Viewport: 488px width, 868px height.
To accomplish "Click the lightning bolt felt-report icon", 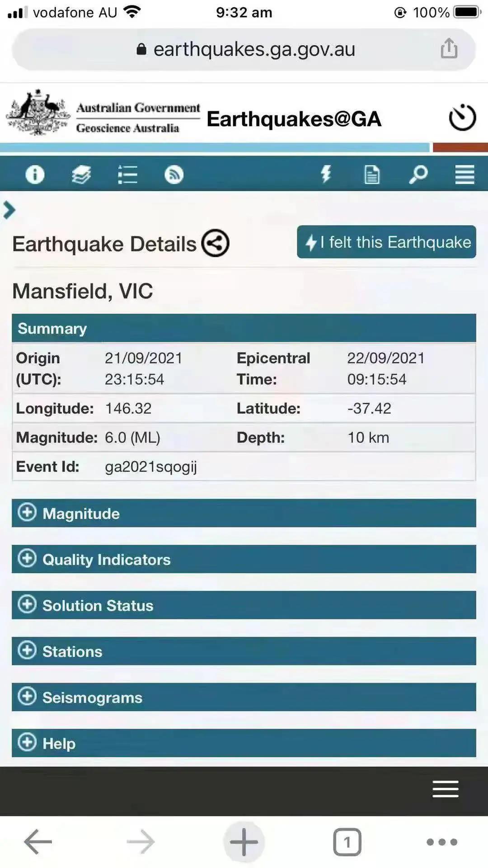I will (326, 174).
